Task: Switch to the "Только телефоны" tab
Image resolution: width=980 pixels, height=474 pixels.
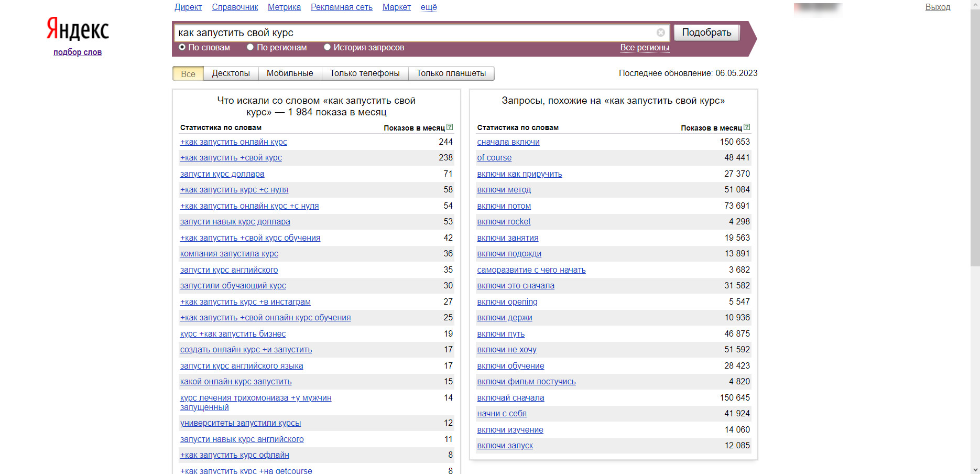Action: (x=365, y=73)
